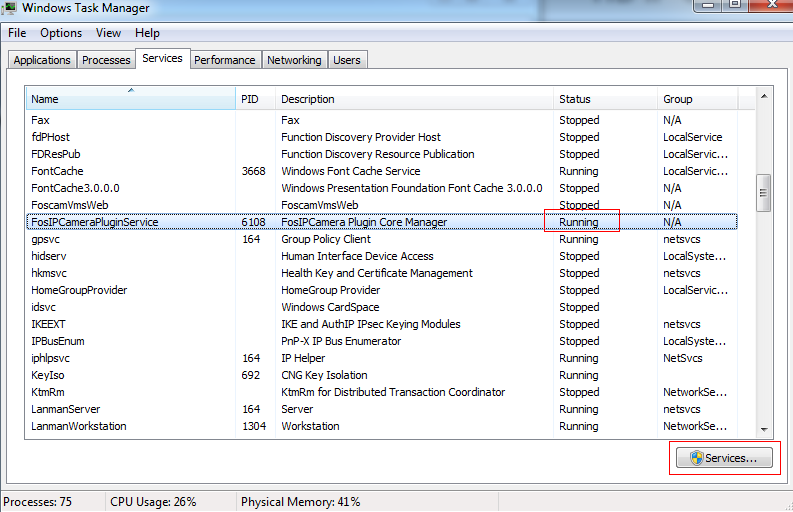
Task: Sort by the Status column header
Action: (605, 99)
